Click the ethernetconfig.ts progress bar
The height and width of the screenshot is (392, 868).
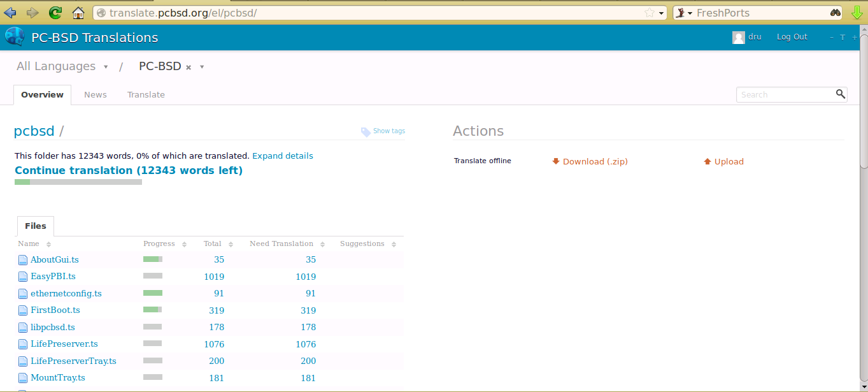(x=153, y=293)
